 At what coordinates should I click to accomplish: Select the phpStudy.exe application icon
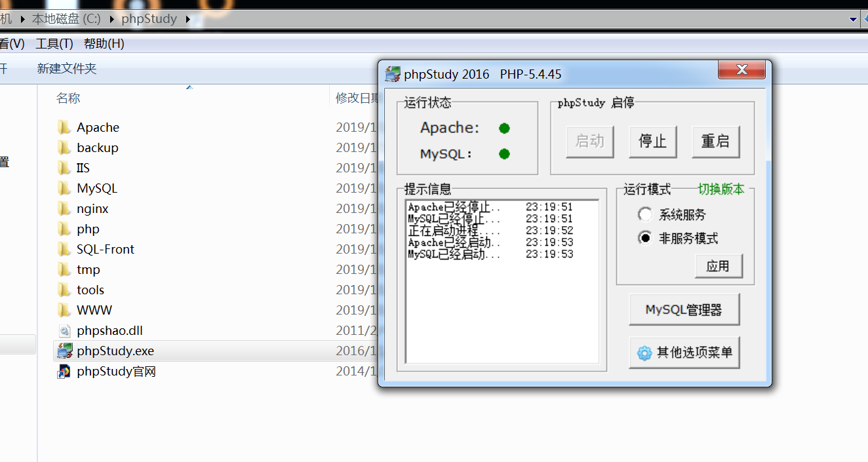pos(64,351)
